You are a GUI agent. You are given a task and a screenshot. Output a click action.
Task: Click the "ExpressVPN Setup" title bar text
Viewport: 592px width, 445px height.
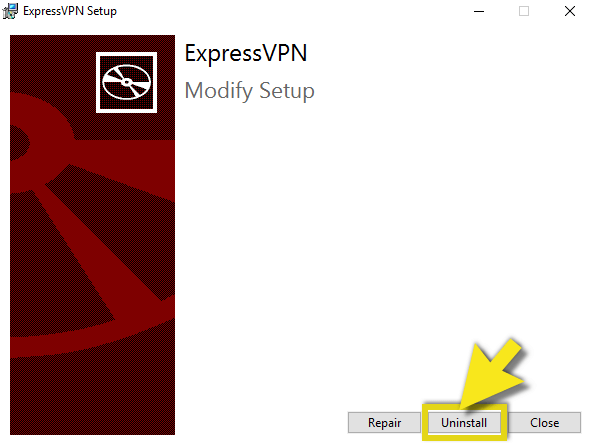click(70, 11)
